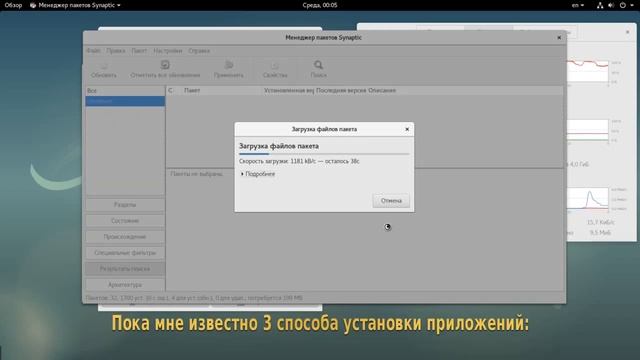Viewport: 640px width, 360px height.
Task: Open the network status icon in top bar
Action: [600, 5]
